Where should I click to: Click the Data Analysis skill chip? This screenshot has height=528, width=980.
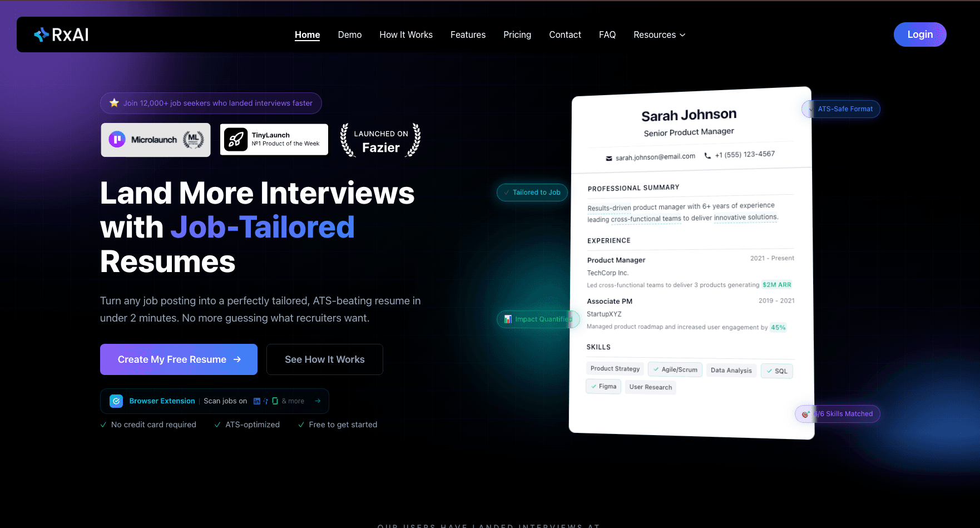pyautogui.click(x=731, y=370)
